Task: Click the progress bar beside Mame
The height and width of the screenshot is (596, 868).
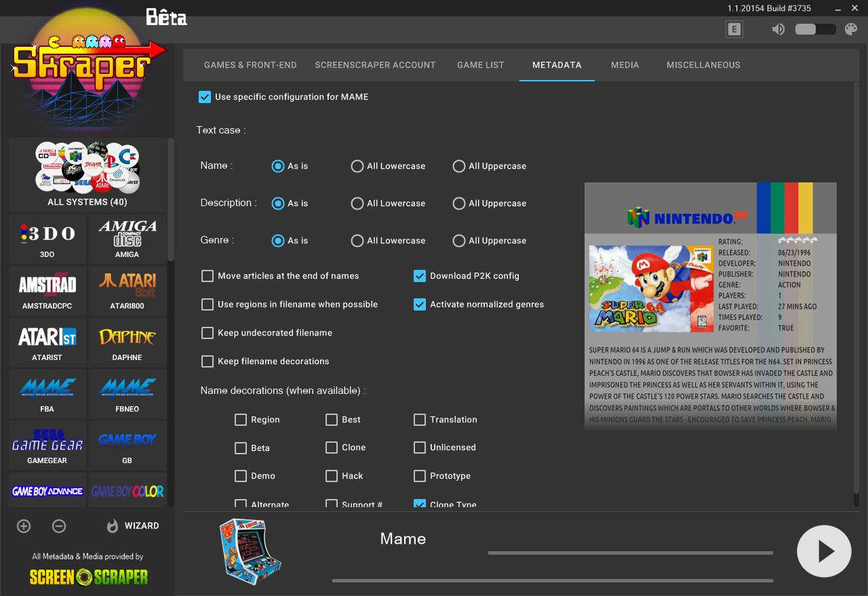Action: (x=631, y=553)
